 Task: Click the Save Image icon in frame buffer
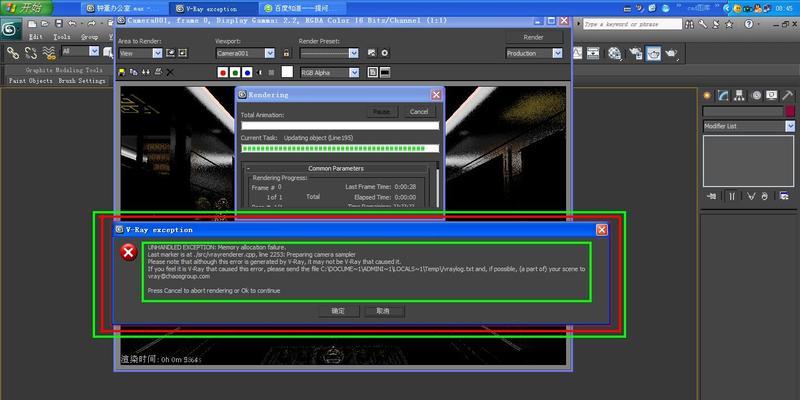(122, 72)
